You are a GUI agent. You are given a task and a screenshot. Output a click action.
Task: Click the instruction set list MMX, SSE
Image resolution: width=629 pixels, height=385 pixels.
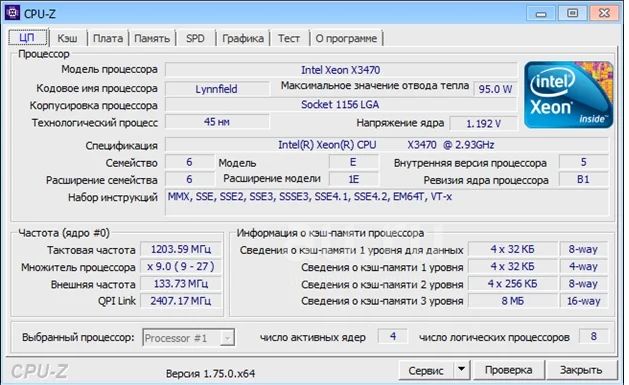point(387,203)
